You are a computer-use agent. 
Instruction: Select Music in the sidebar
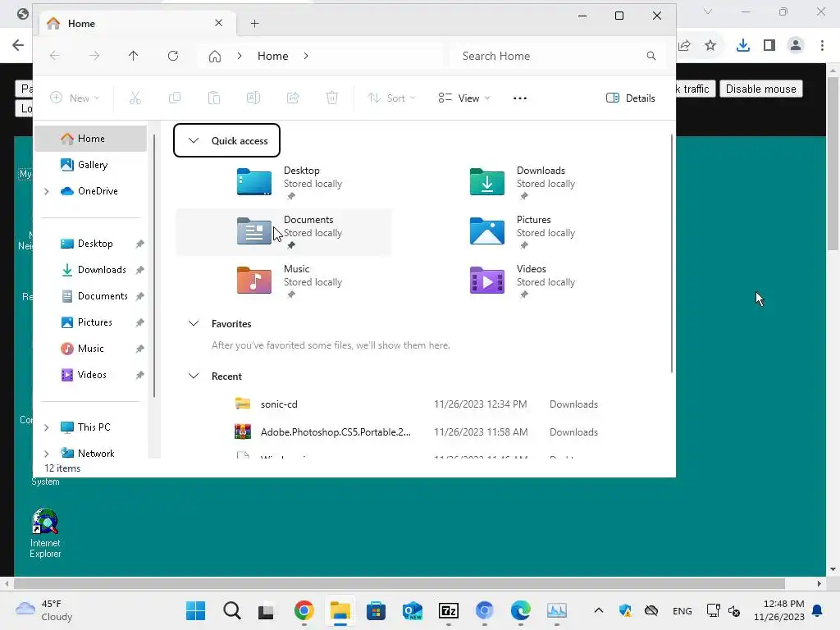pos(90,349)
